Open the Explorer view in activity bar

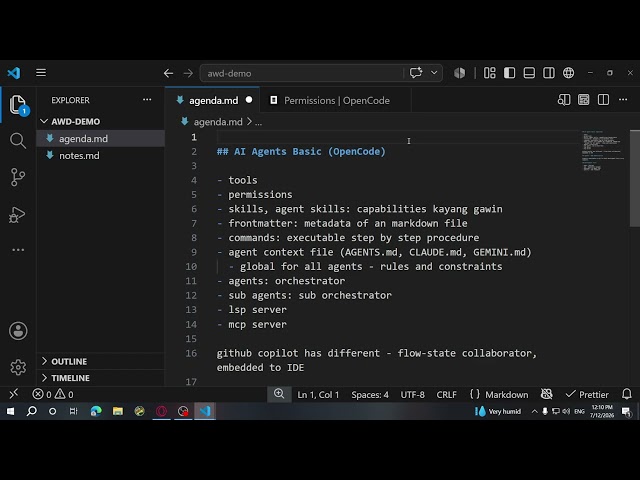[18, 105]
